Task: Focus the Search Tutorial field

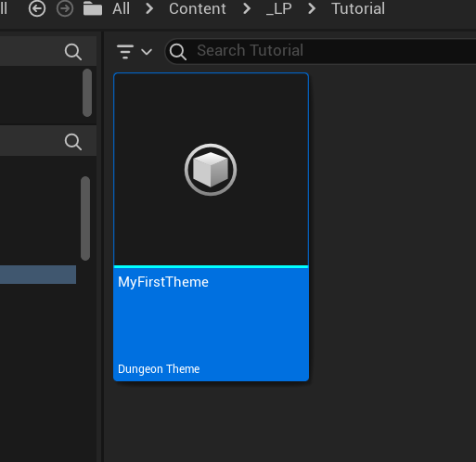Action: coord(322,51)
